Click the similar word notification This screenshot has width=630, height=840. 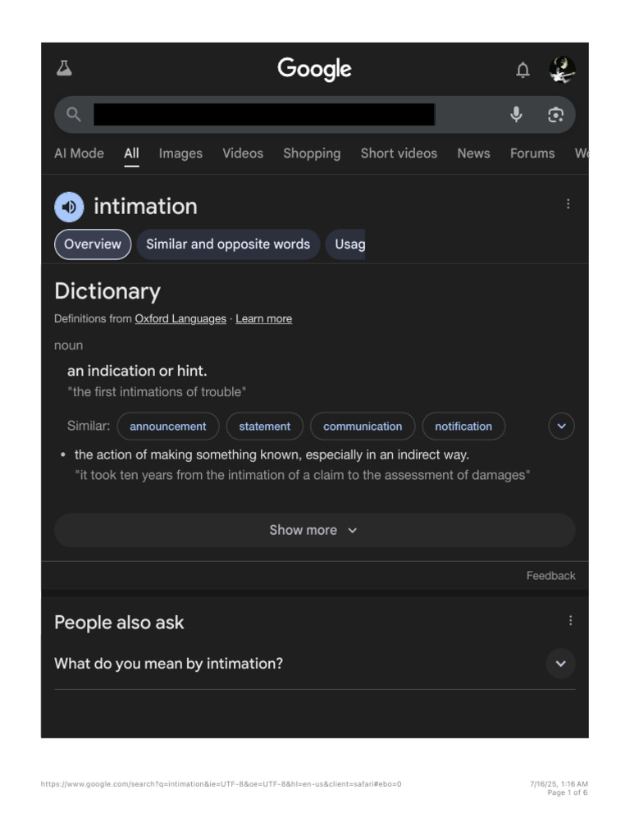coord(463,427)
